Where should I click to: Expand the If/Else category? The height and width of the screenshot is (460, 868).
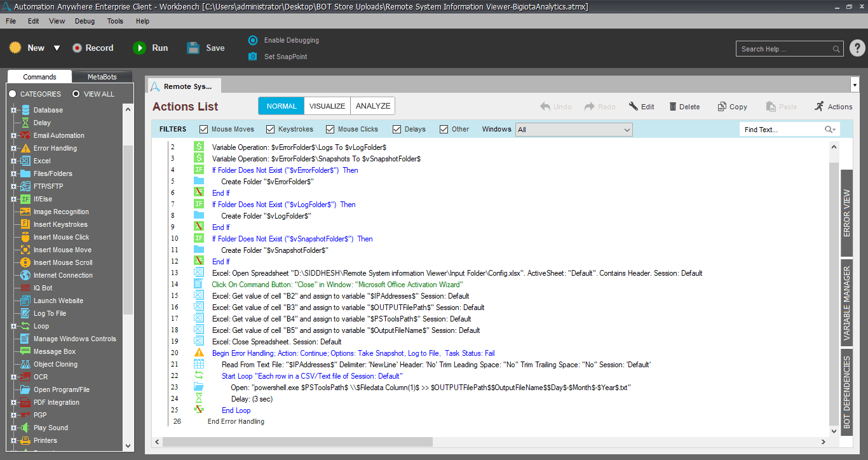pos(13,199)
